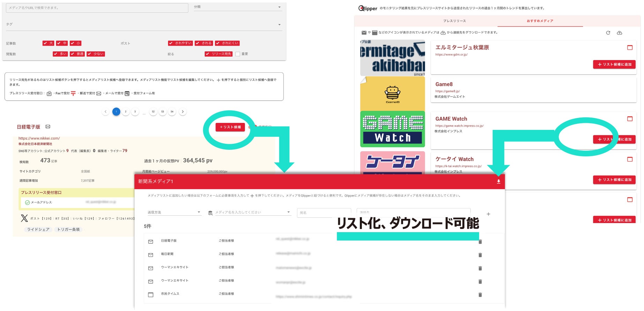The height and width of the screenshot is (311, 644).
Task: Click the form icon in the 市民タイムス row
Action: (151, 295)
